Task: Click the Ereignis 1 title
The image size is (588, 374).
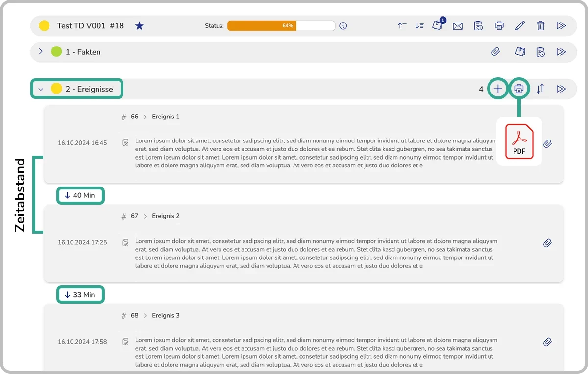Action: pyautogui.click(x=166, y=117)
